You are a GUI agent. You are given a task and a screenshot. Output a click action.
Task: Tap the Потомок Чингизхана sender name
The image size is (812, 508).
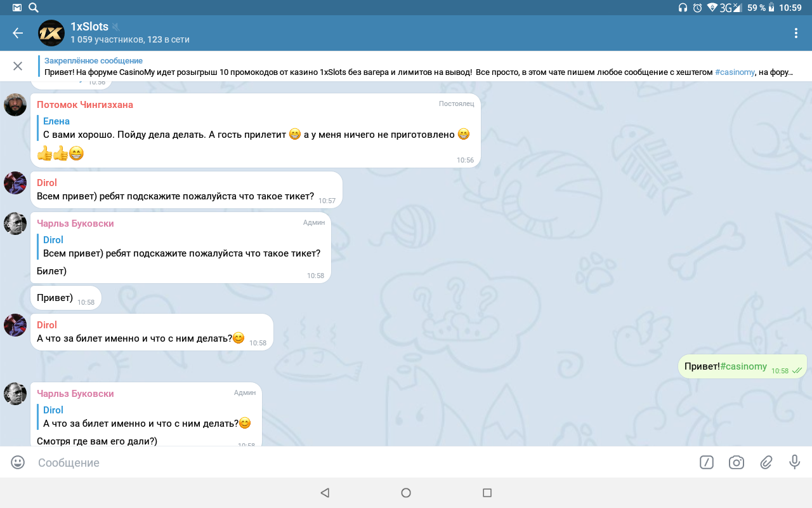coord(85,105)
